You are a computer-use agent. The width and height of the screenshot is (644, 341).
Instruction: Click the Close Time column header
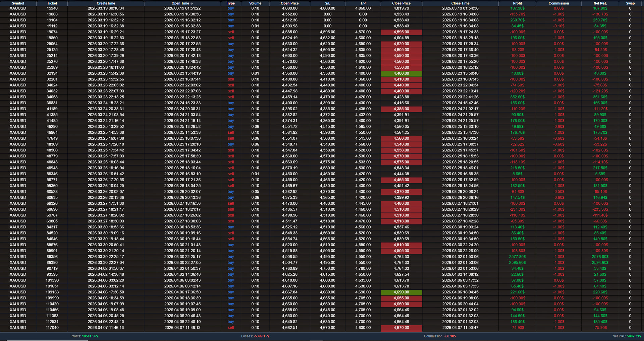click(460, 3)
